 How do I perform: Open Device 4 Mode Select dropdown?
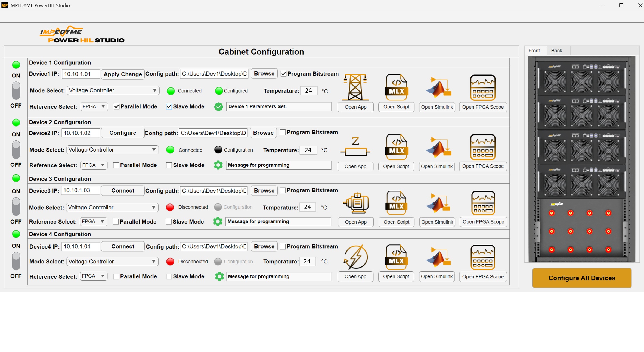click(x=112, y=262)
